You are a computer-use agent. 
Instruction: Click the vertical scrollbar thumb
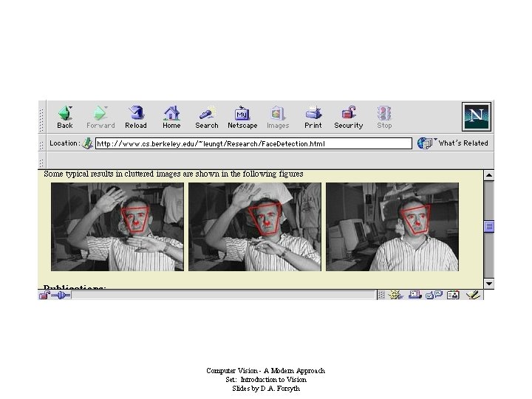[x=489, y=226]
